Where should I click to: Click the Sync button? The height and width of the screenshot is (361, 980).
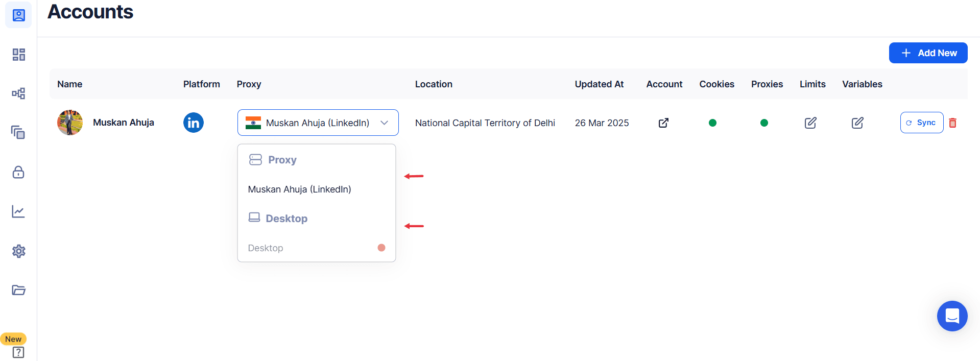[921, 123]
